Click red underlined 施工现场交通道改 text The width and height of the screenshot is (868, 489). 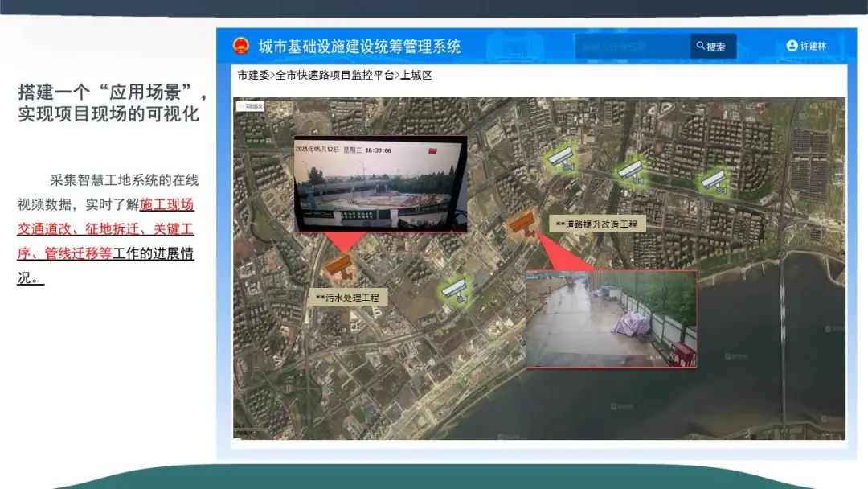tap(166, 204)
